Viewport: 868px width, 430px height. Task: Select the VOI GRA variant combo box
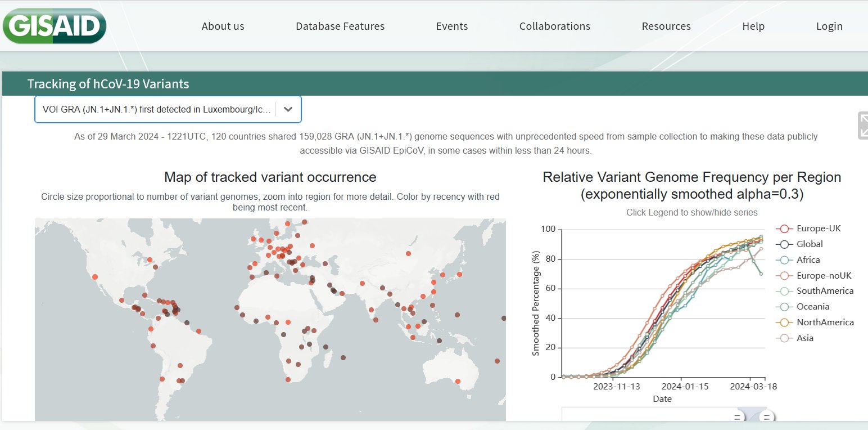[157, 109]
